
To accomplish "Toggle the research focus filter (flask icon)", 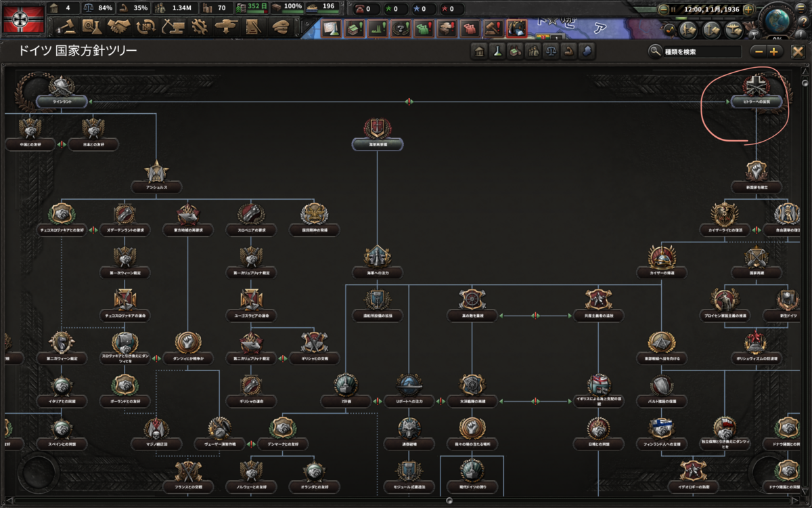I will point(497,51).
